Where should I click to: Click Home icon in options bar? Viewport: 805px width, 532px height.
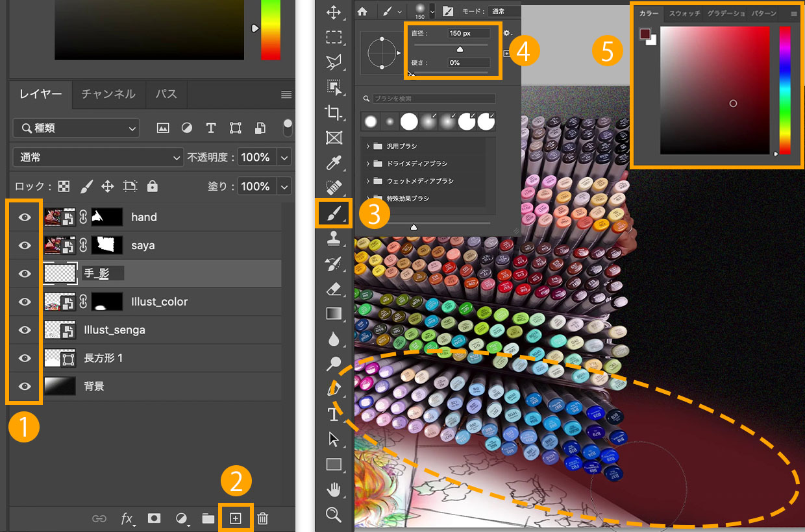pyautogui.click(x=362, y=11)
